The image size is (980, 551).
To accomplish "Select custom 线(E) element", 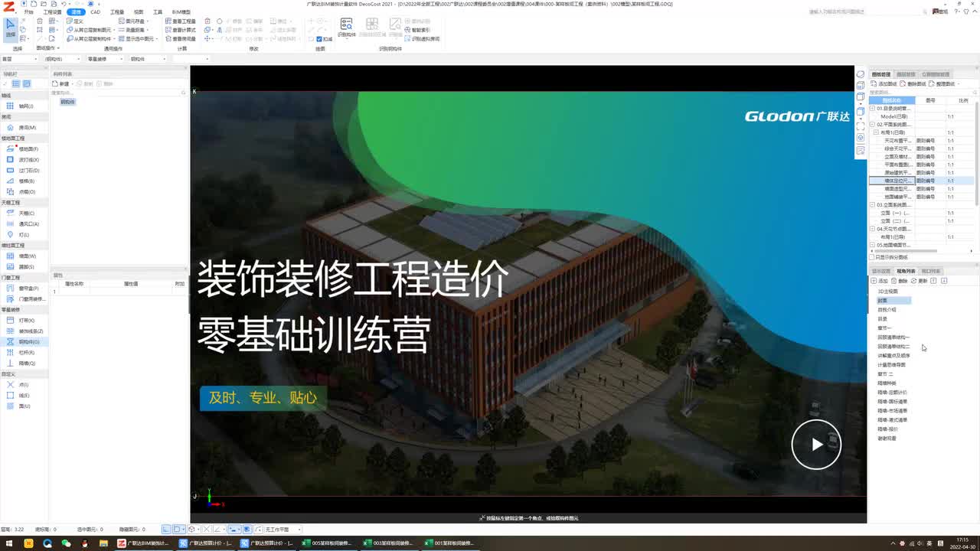I will [23, 396].
